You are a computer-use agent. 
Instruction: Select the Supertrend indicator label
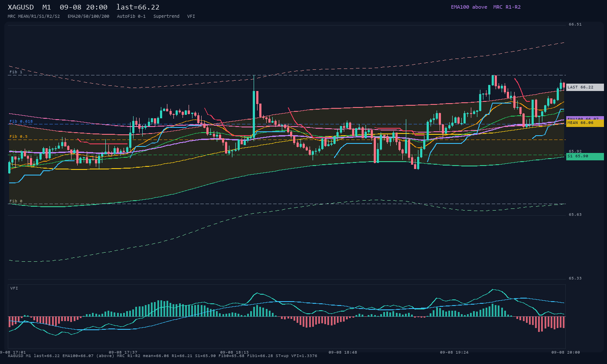coord(166,16)
